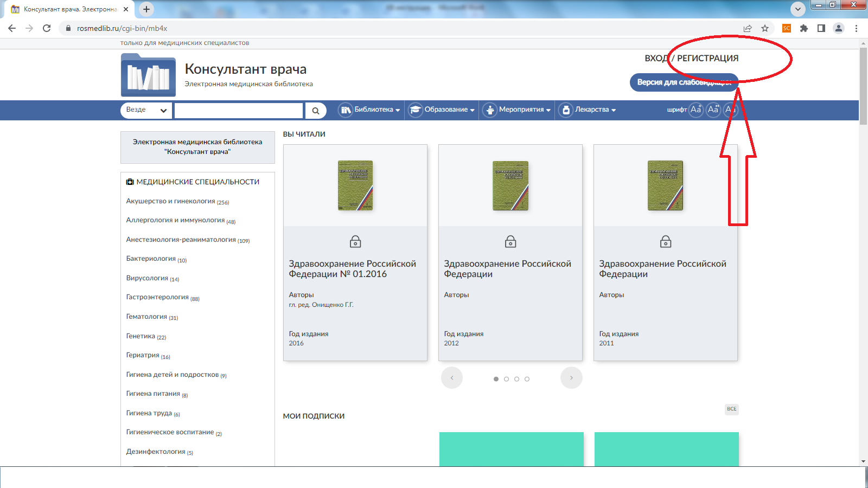
Task: Click the carousel previous arrow button
Action: coord(452,378)
